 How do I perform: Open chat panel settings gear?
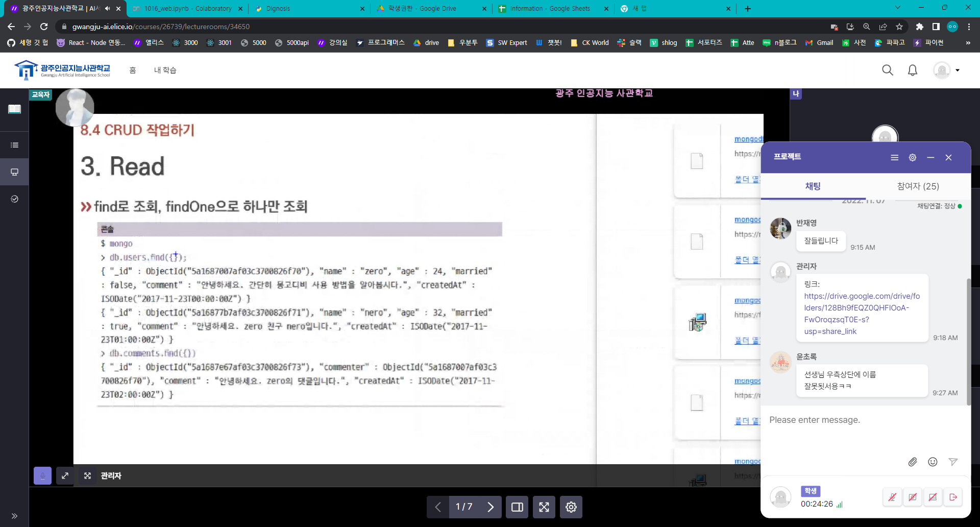(913, 157)
